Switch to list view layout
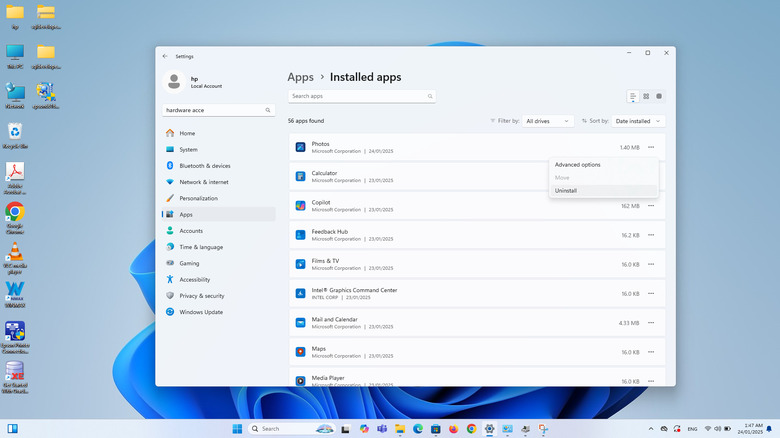 [633, 96]
